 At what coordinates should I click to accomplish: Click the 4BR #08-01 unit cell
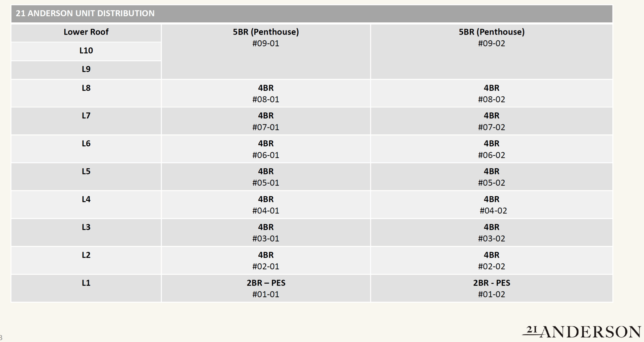[266, 94]
